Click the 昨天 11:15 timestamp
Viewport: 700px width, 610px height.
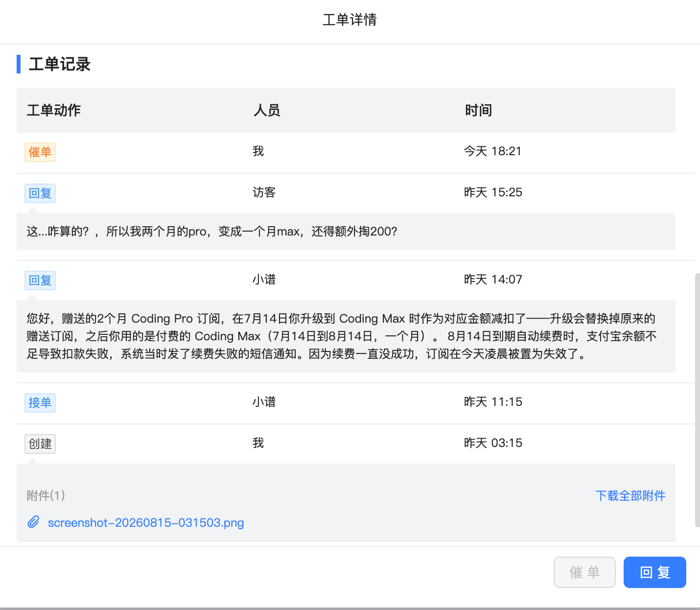[493, 401]
